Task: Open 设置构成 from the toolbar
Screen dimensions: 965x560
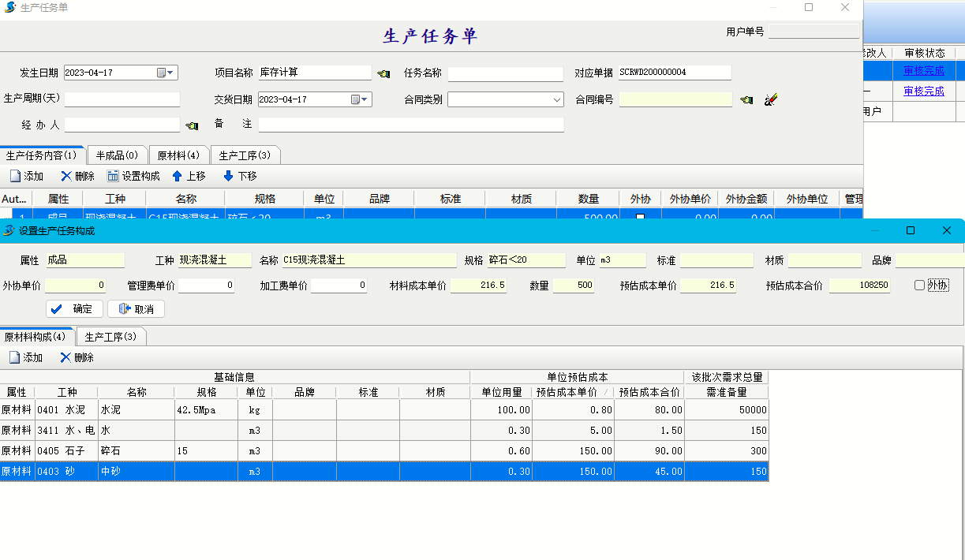Action: pos(133,176)
